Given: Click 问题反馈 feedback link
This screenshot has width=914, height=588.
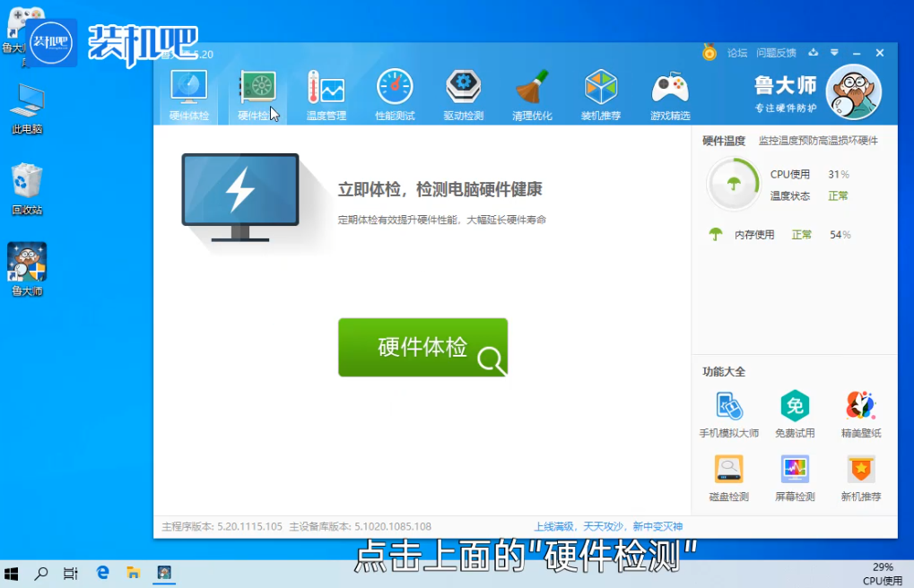Looking at the screenshot, I should coord(776,53).
